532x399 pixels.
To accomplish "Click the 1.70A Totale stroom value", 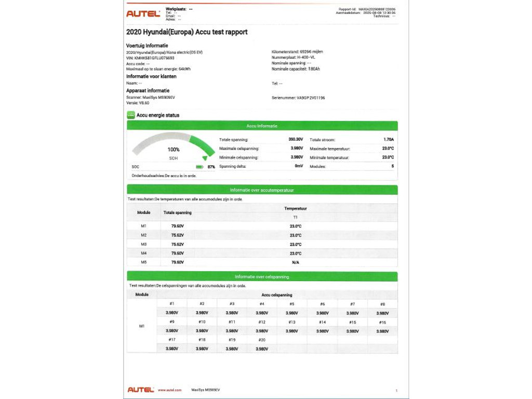I will coord(389,139).
